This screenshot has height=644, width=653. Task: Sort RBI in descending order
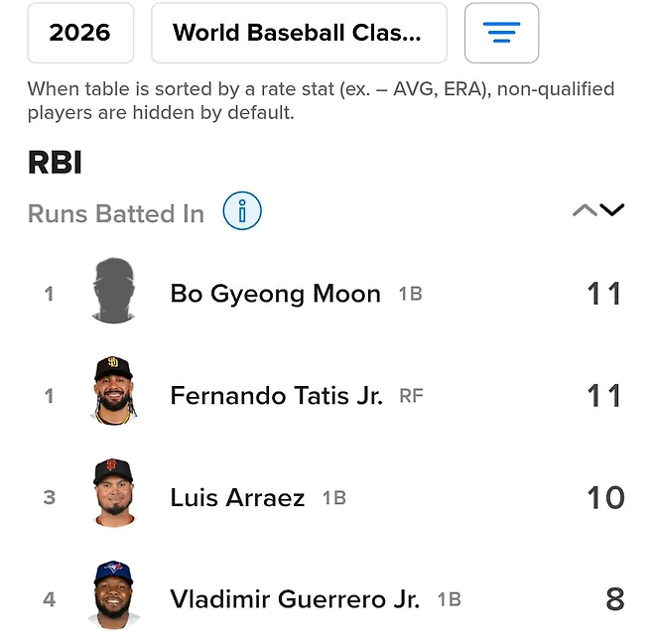tap(612, 210)
